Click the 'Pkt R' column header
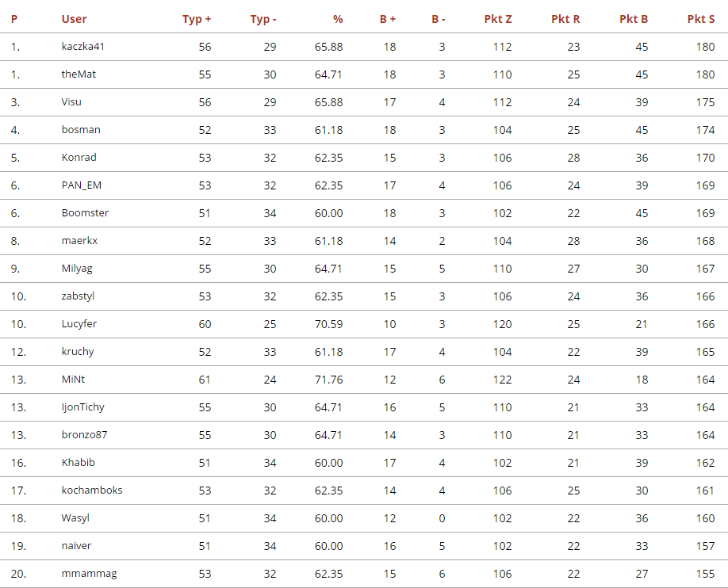Screen dimensions: 728x588 [x=565, y=19]
